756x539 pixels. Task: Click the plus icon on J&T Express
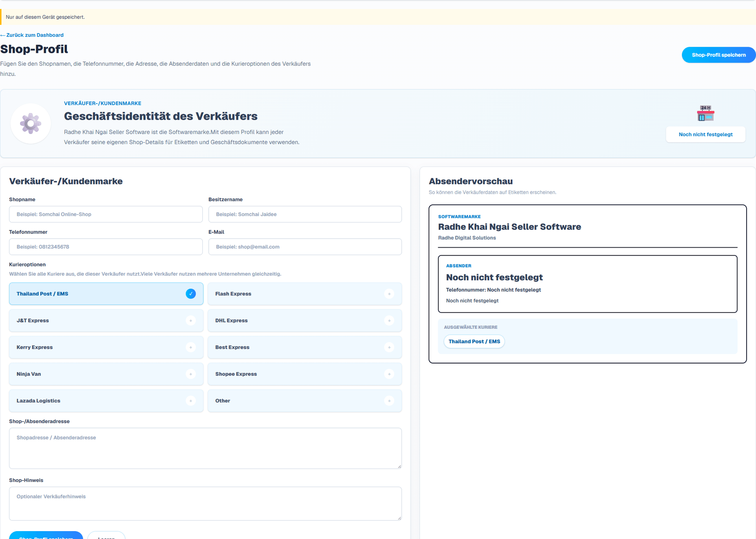pyautogui.click(x=191, y=320)
